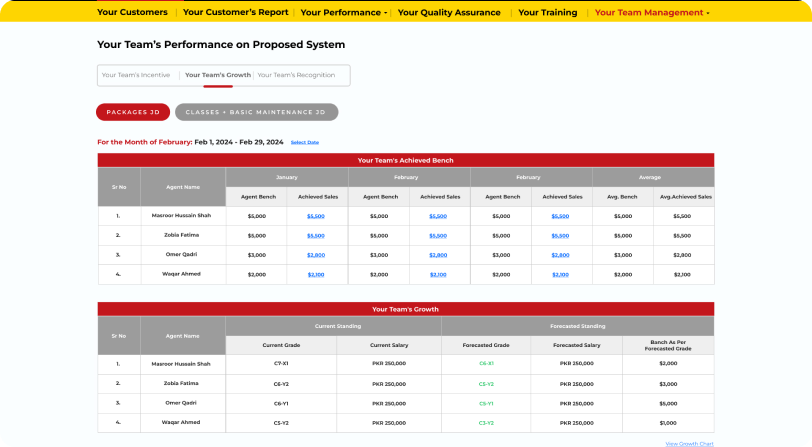The height and width of the screenshot is (447, 812).
Task: Click Waqar Ahmed's forecasted grade value
Action: click(x=486, y=422)
